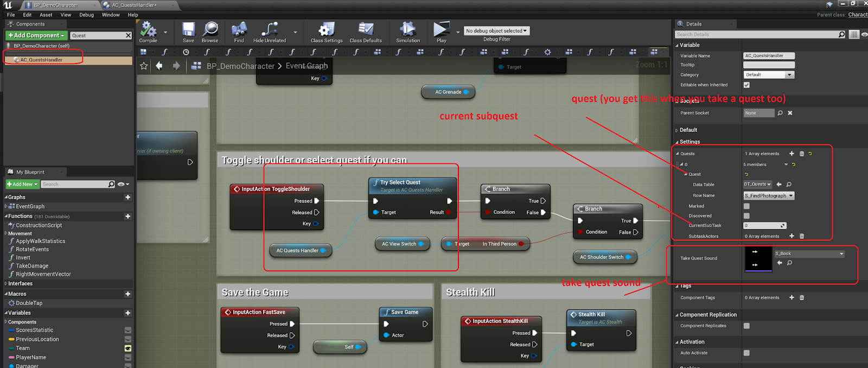The image size is (868, 368).
Task: Open Class Settings
Action: point(327,32)
